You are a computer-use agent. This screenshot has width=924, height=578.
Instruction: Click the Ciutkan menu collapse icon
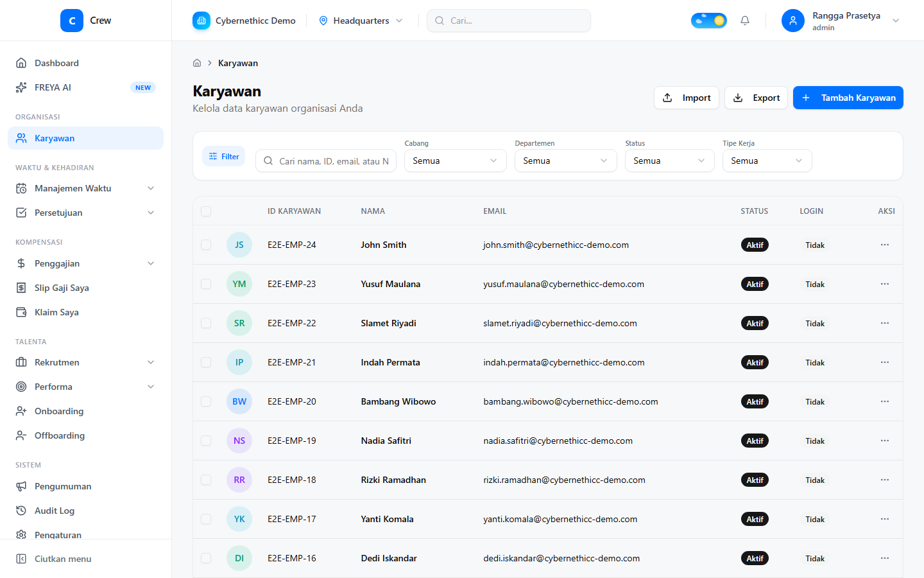click(x=21, y=559)
